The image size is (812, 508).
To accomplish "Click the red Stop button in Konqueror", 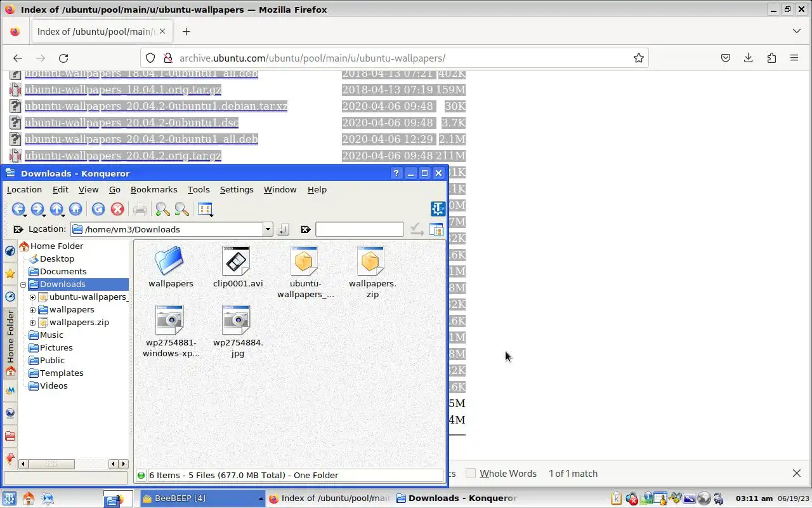I will tap(117, 209).
